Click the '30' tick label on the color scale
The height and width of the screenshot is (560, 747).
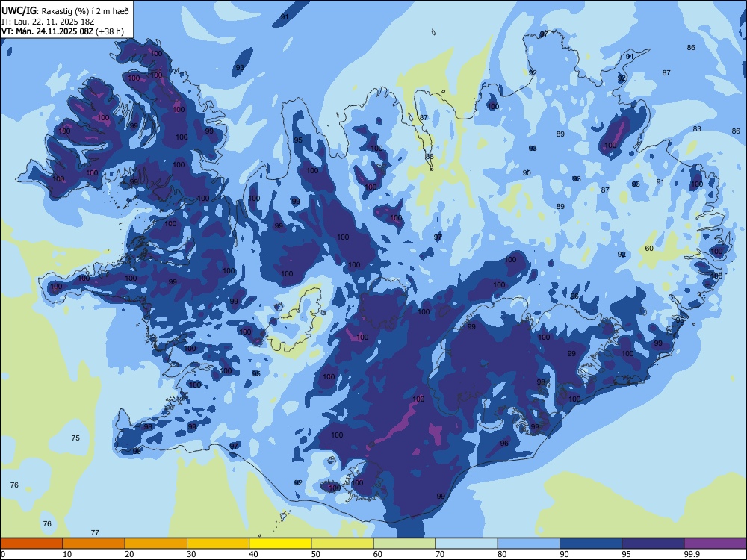[191, 554]
